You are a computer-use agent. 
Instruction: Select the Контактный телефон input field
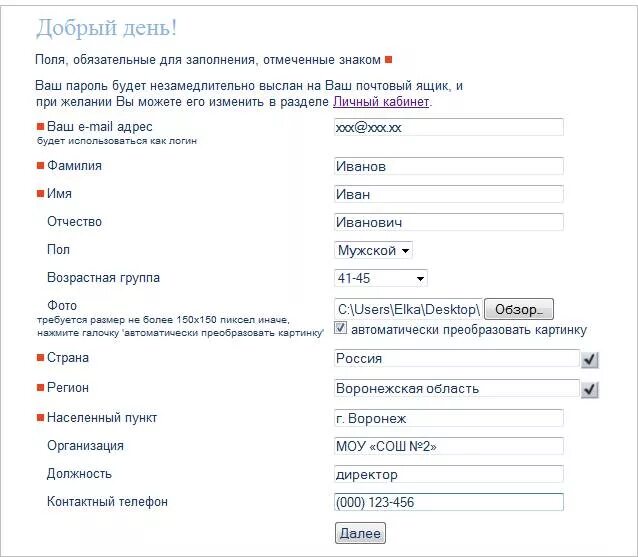[449, 502]
